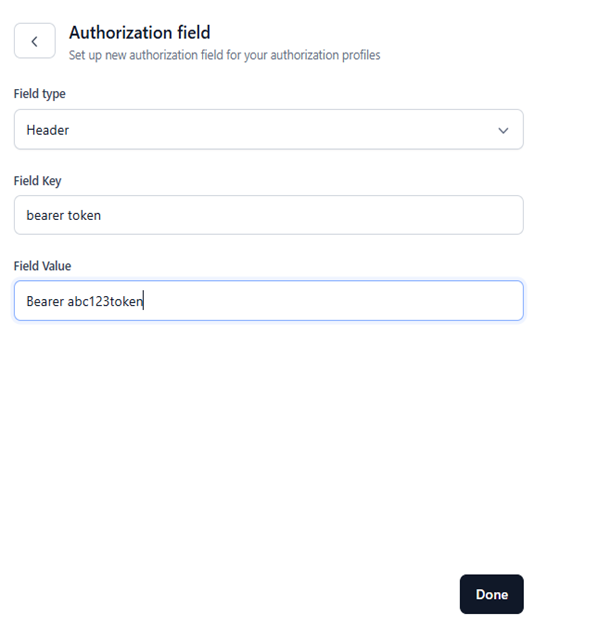Click the Authorization field page heading
The height and width of the screenshot is (642, 594).
(x=140, y=33)
